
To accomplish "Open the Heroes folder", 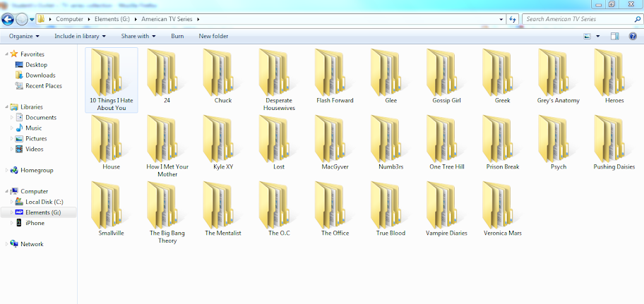I will point(614,76).
